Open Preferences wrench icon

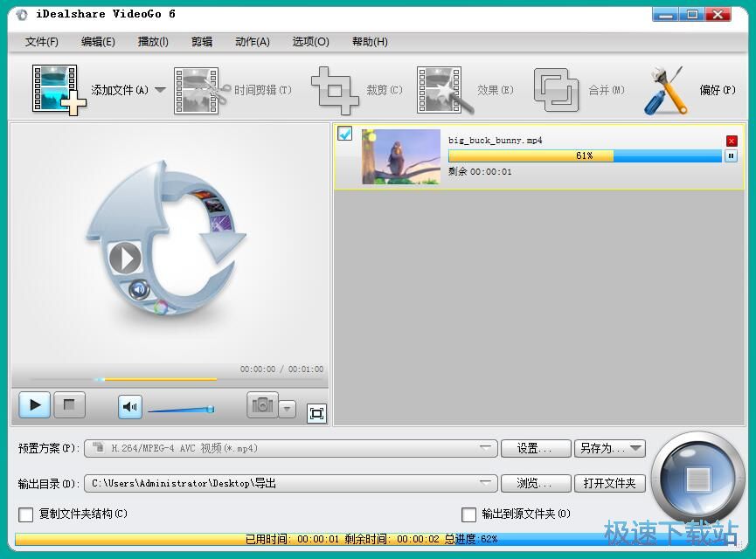pos(665,91)
